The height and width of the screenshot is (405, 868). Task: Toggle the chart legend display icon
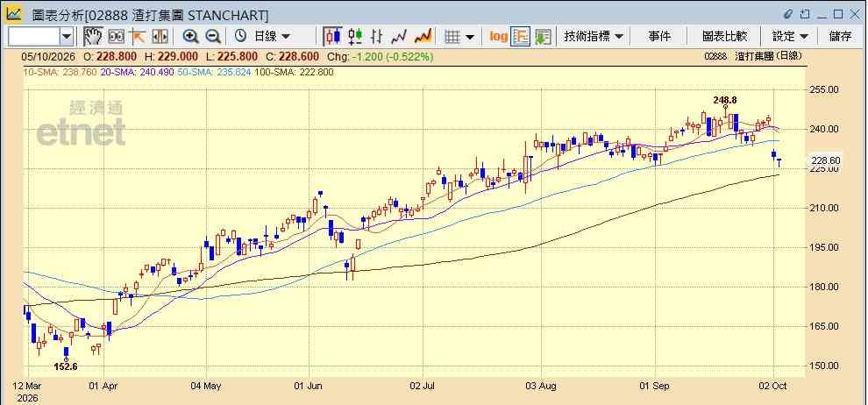521,37
